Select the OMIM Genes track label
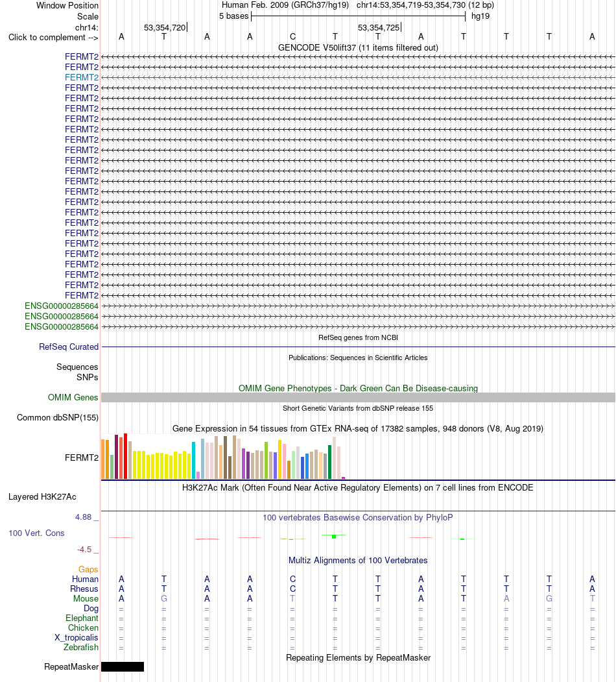Screen dimensions: 616x682 pyautogui.click(x=73, y=397)
